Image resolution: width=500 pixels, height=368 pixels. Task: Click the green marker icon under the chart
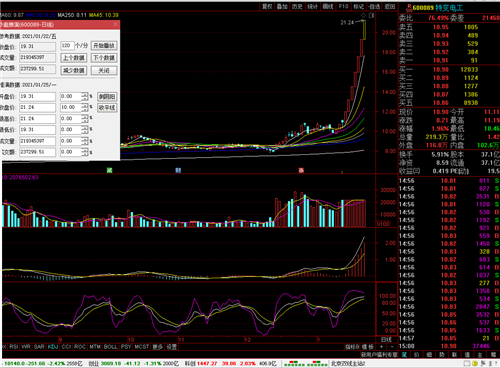(109, 170)
